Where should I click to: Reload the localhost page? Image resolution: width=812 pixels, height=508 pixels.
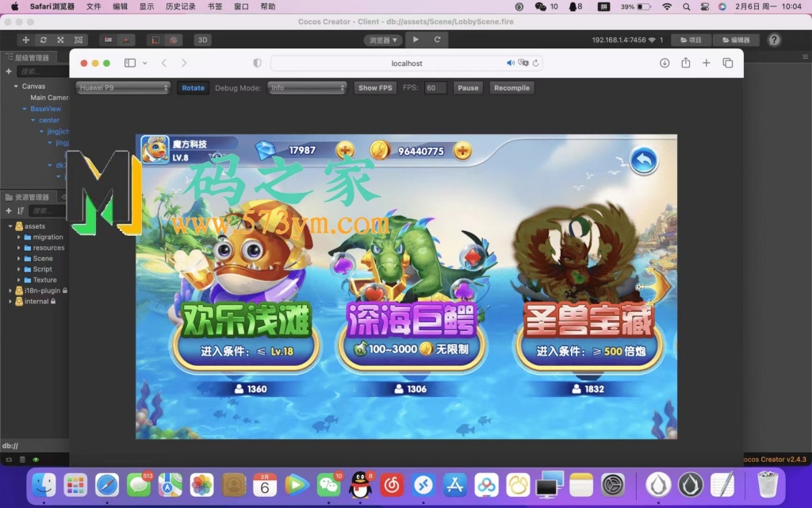535,63
